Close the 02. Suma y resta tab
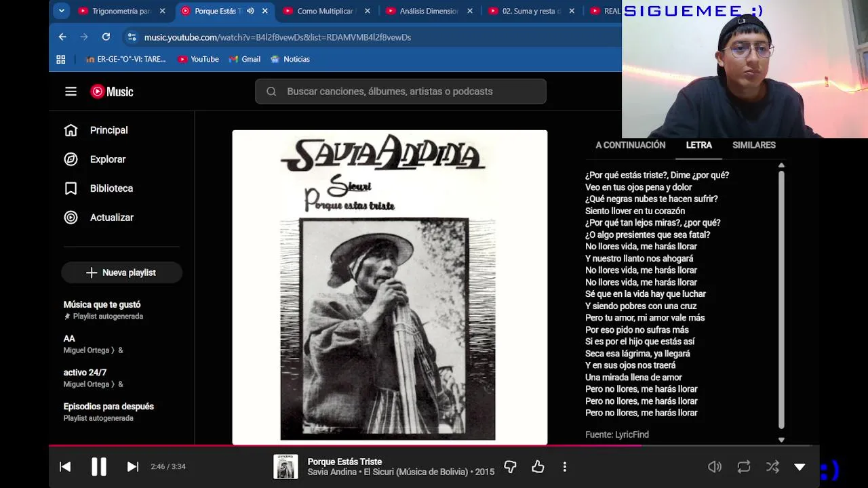Screen dimensions: 868x488 (x=572, y=11)
